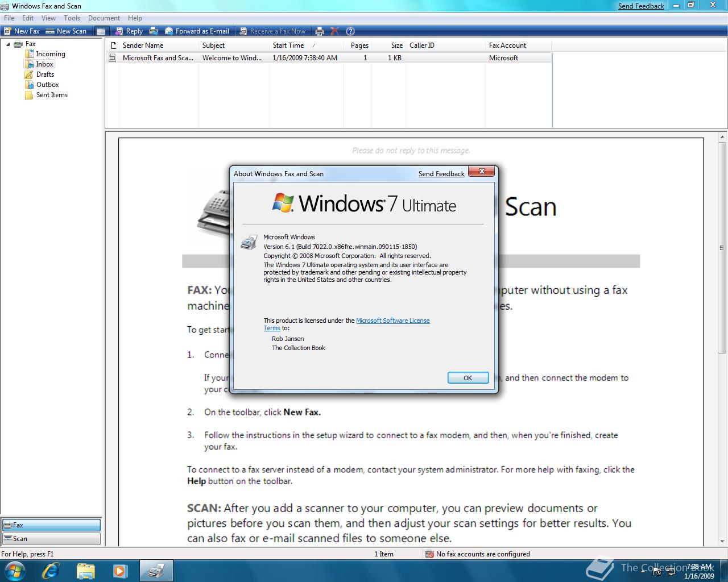Open the Sent Items folder
Viewport: 728px width, 582px height.
click(52, 95)
